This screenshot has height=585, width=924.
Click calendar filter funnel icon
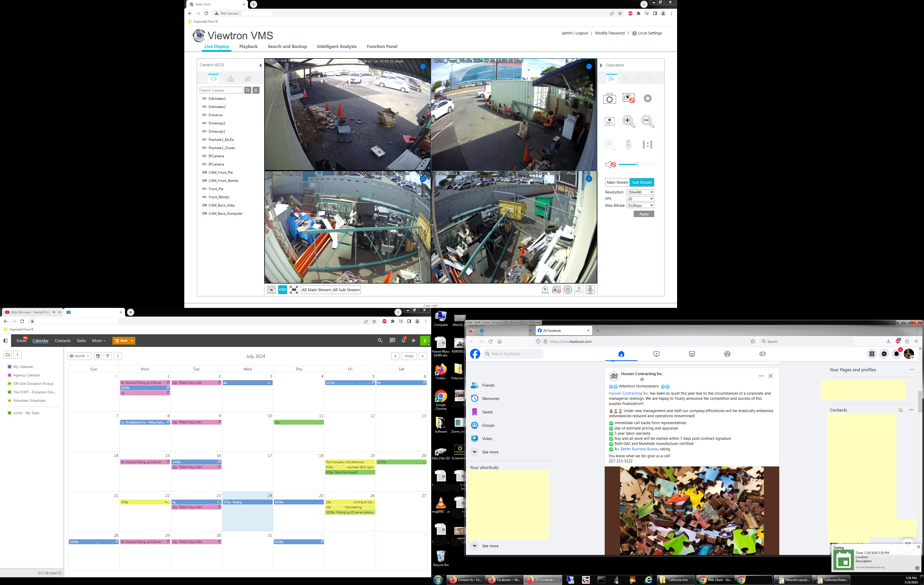click(108, 356)
